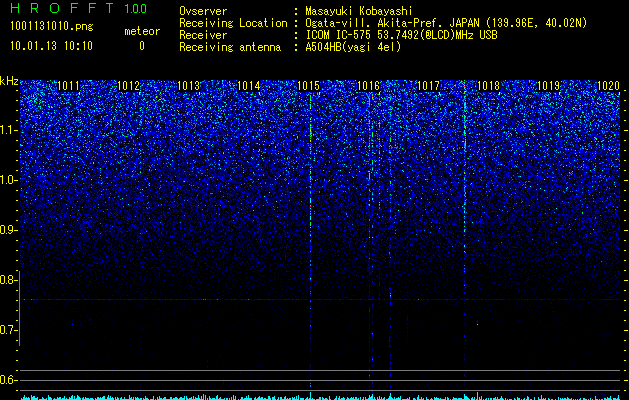
Task: Click the 1020 time marker
Action: [x=608, y=86]
